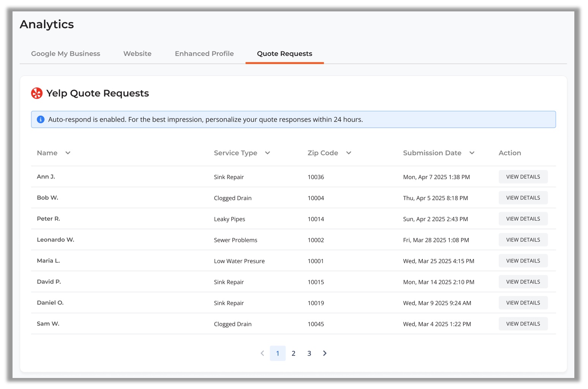
Task: Sort by Name using the chevron
Action: [x=68, y=153]
